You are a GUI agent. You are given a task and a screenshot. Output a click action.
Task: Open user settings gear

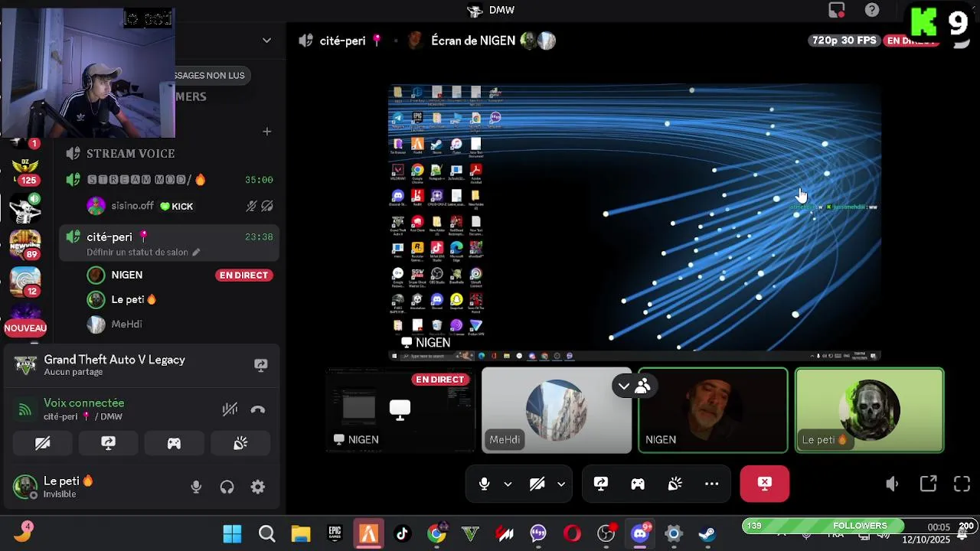[x=258, y=487]
